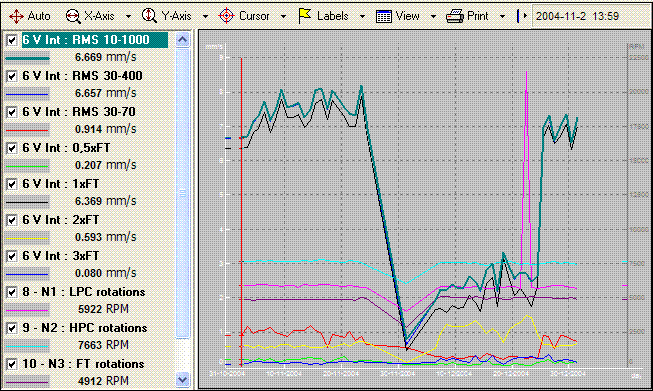The height and width of the screenshot is (391, 653).
Task: Click the 4912 RPM value
Action: [x=103, y=381]
